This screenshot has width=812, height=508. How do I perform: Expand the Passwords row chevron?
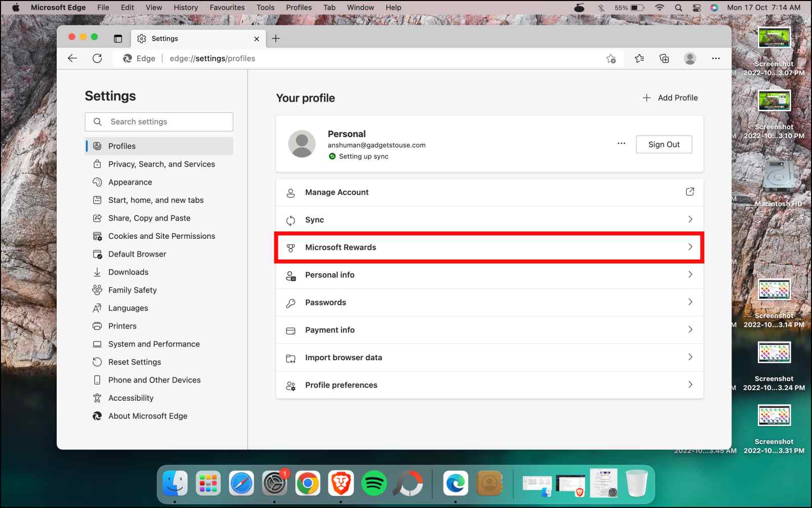[x=690, y=302]
